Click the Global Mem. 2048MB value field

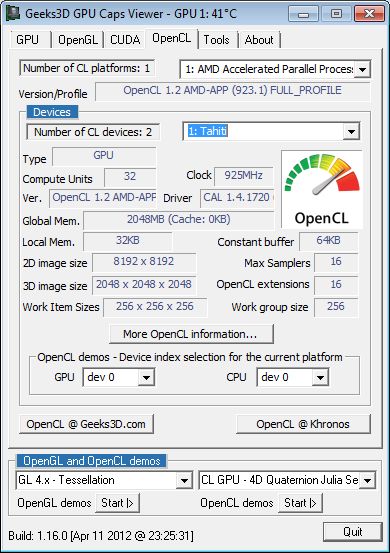point(179,220)
